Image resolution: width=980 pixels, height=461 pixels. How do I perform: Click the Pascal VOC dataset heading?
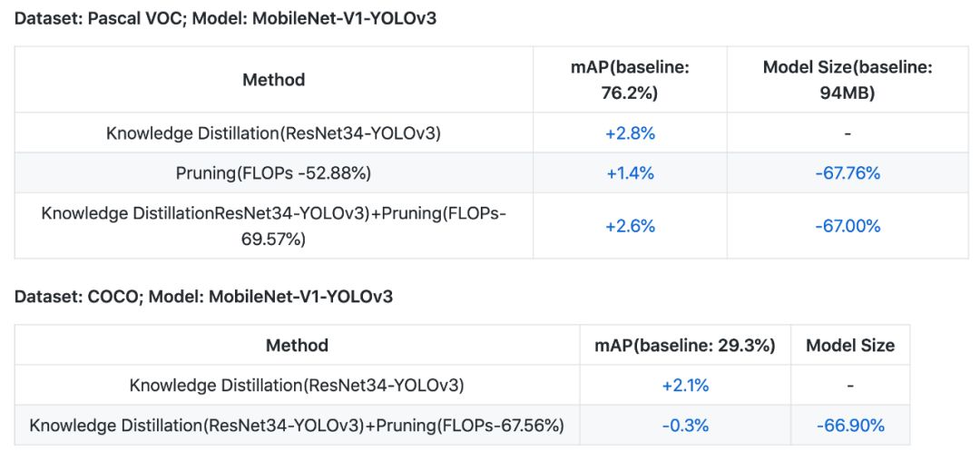click(x=225, y=18)
